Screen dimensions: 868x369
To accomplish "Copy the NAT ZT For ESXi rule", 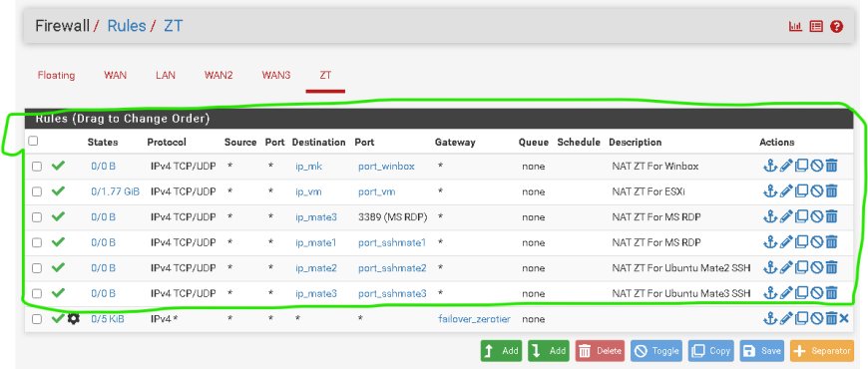I will click(x=801, y=191).
